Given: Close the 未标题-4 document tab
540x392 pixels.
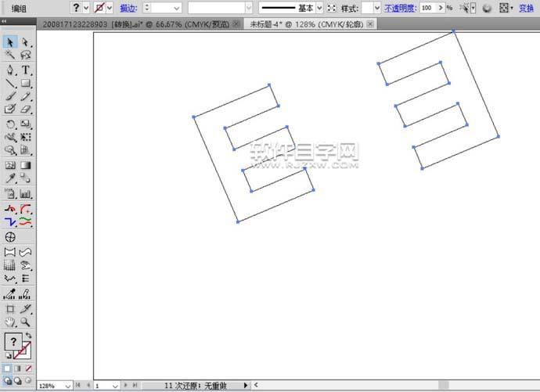Looking at the screenshot, I should coord(370,23).
